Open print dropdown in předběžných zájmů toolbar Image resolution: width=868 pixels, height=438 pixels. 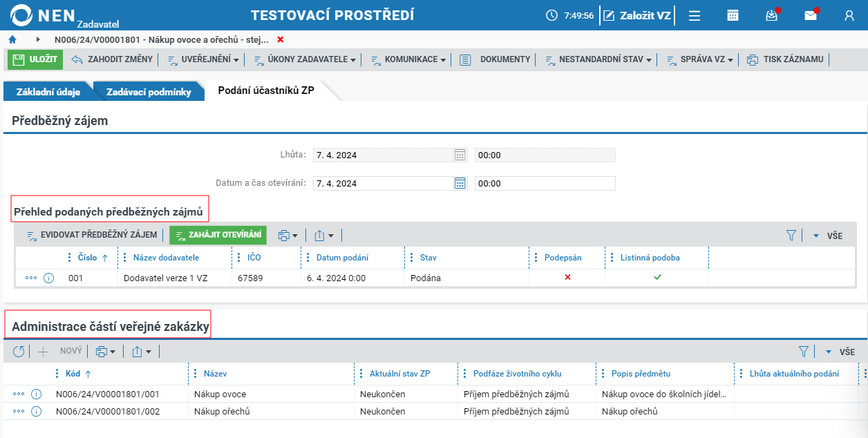(x=287, y=236)
